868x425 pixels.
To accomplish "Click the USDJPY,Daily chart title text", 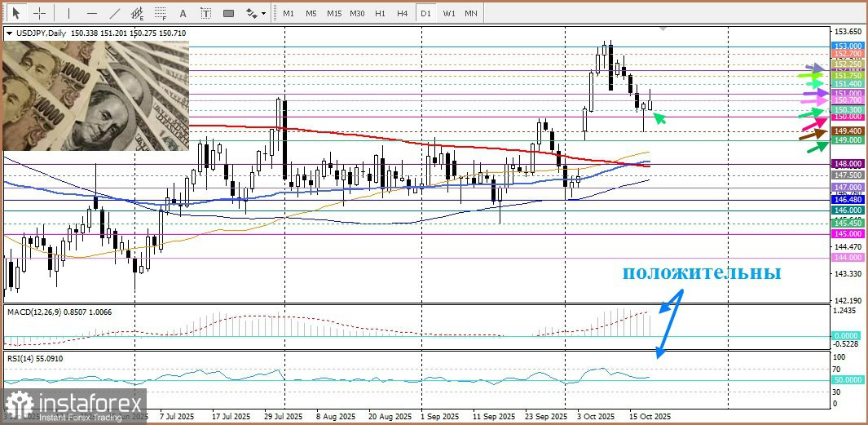I will click(x=40, y=33).
